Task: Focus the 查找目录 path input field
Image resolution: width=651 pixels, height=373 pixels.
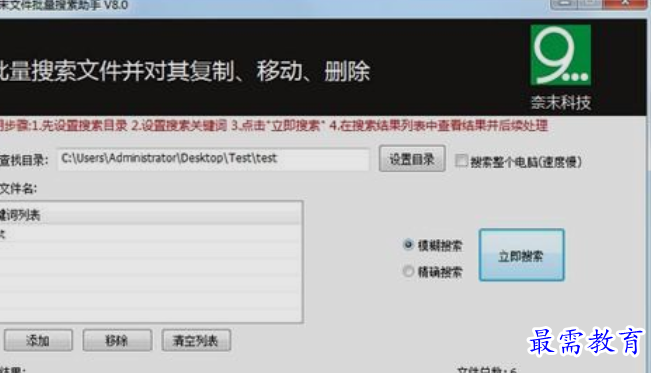Action: click(x=213, y=159)
